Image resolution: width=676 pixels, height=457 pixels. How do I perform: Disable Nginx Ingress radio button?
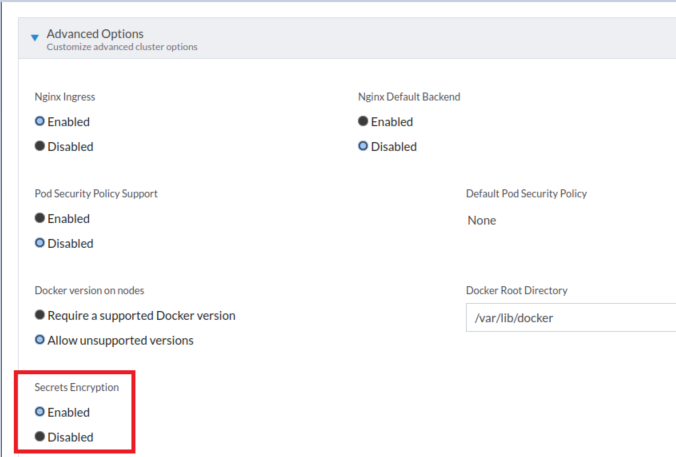coord(40,147)
